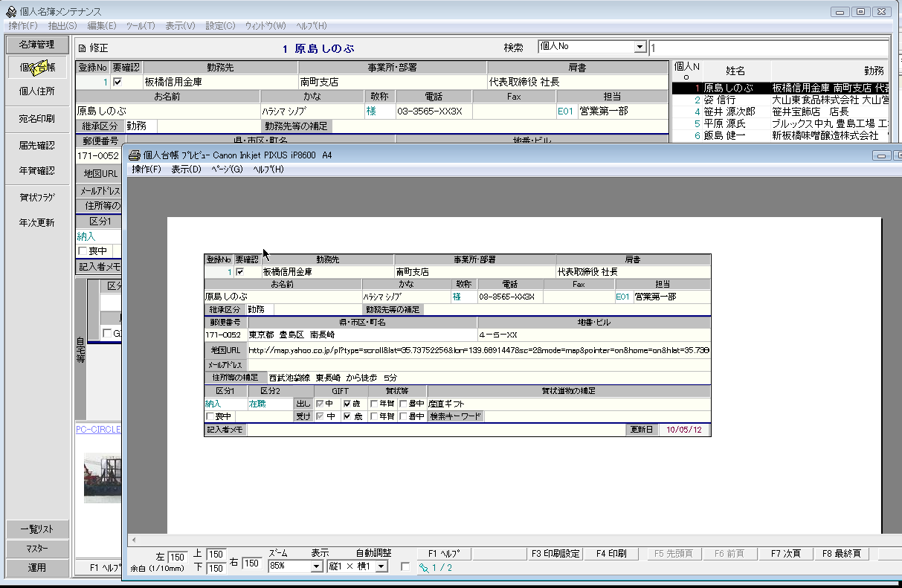The height and width of the screenshot is (588, 902).
Task: Click the page indicator icon by 1 / 2
Action: 424,568
